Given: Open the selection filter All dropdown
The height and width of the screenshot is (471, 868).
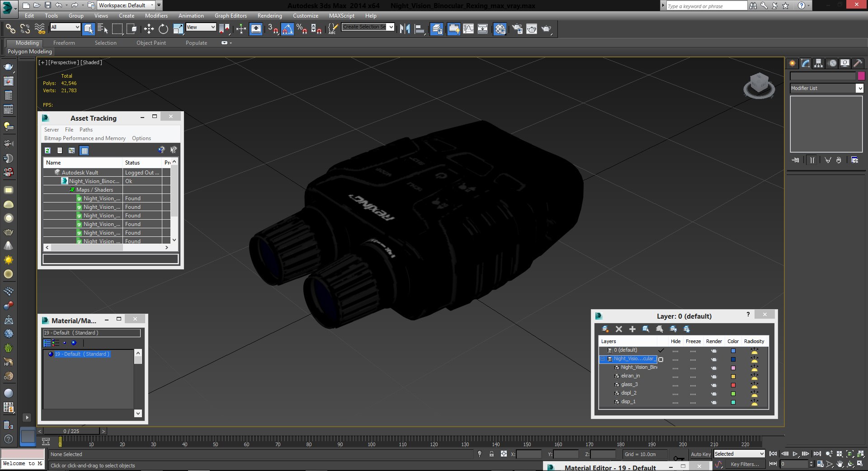Looking at the screenshot, I should 65,27.
